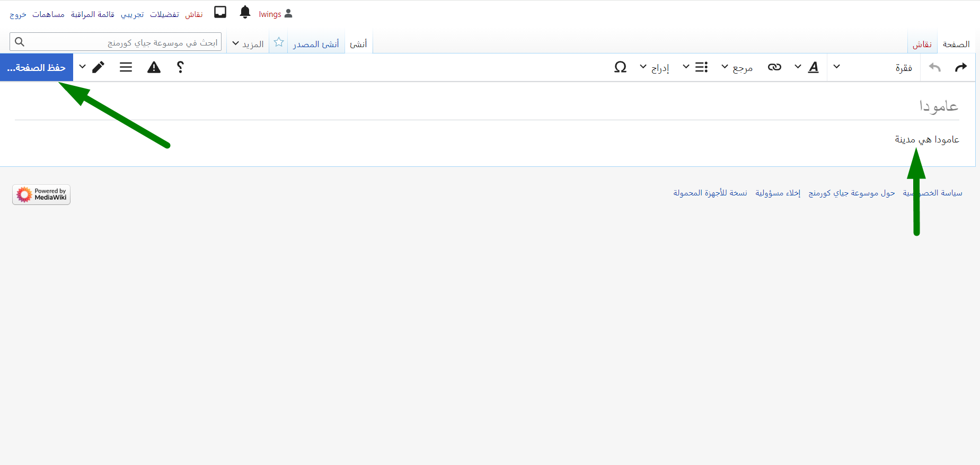Click the notices warning triangle icon
The height and width of the screenshot is (465, 980).
coord(154,67)
